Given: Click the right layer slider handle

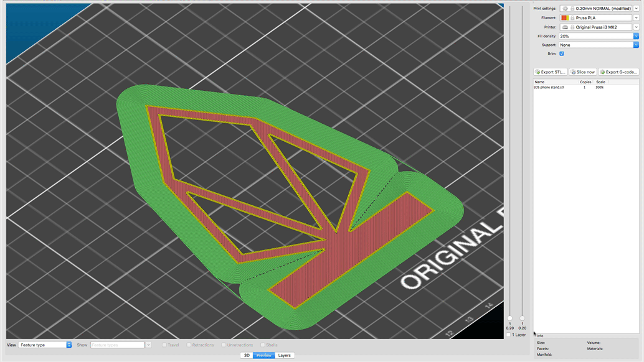Looking at the screenshot, I should click(x=522, y=318).
